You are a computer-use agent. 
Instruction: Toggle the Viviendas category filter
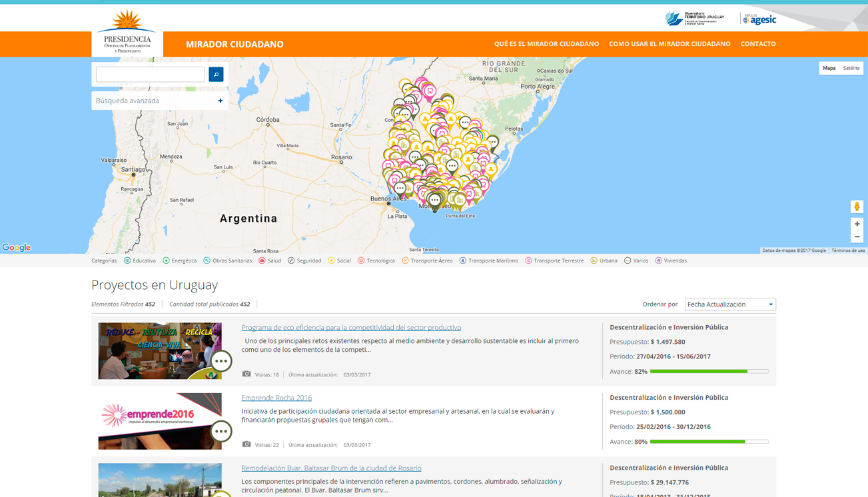click(x=671, y=260)
